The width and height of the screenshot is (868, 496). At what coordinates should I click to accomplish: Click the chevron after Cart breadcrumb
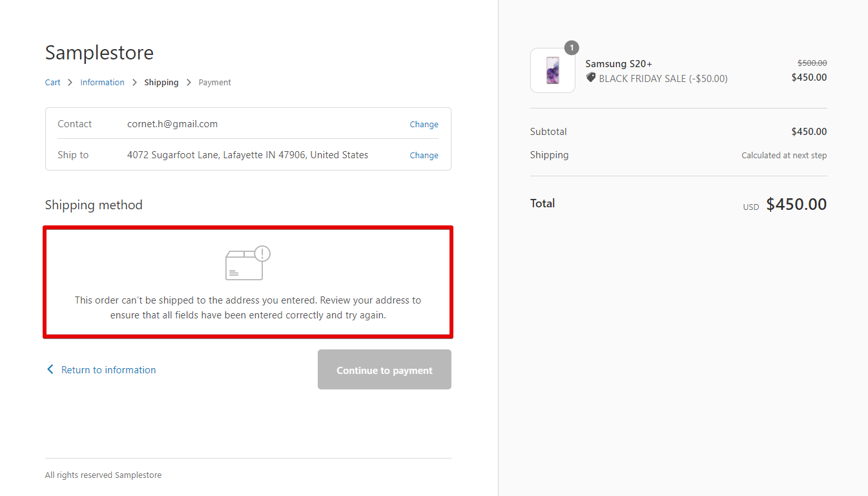70,83
